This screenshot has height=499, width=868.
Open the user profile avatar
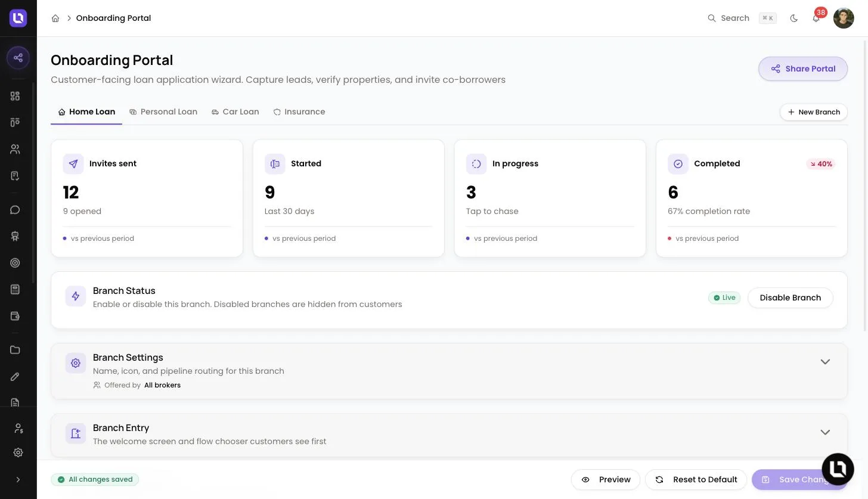[x=844, y=18]
